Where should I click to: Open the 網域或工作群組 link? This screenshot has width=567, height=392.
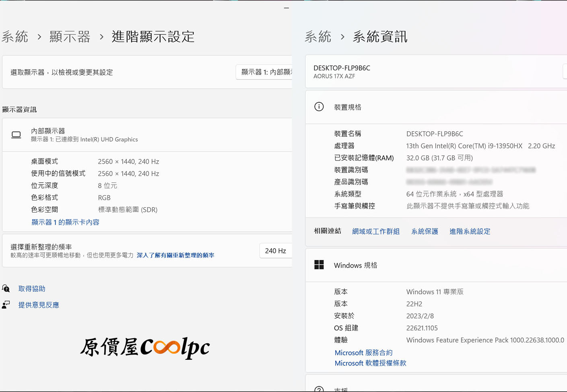pos(376,231)
